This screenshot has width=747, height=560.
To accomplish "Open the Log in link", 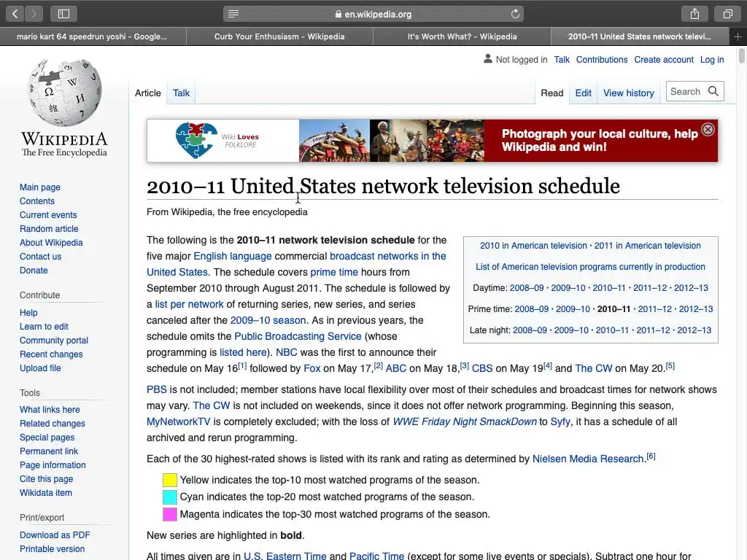I will point(712,60).
